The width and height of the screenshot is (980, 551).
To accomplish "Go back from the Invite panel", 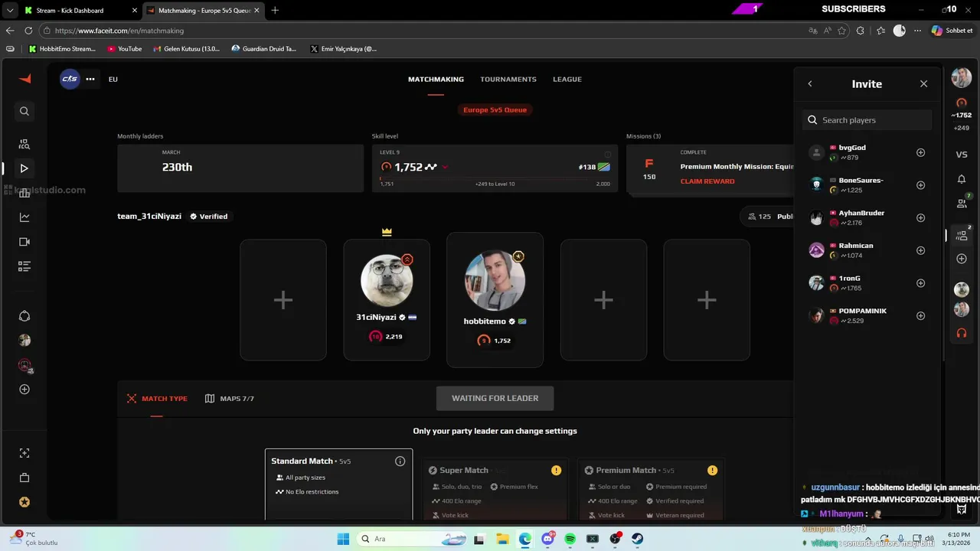I will [x=810, y=84].
